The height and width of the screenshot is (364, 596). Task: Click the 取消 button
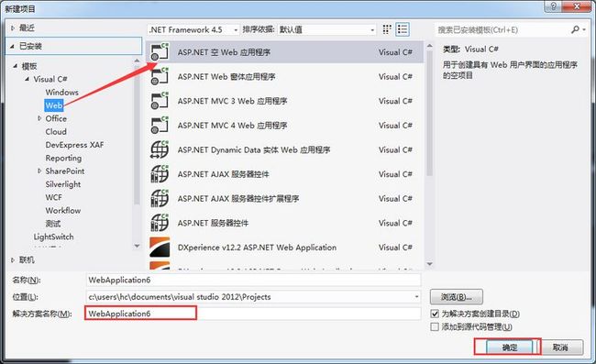coord(560,347)
